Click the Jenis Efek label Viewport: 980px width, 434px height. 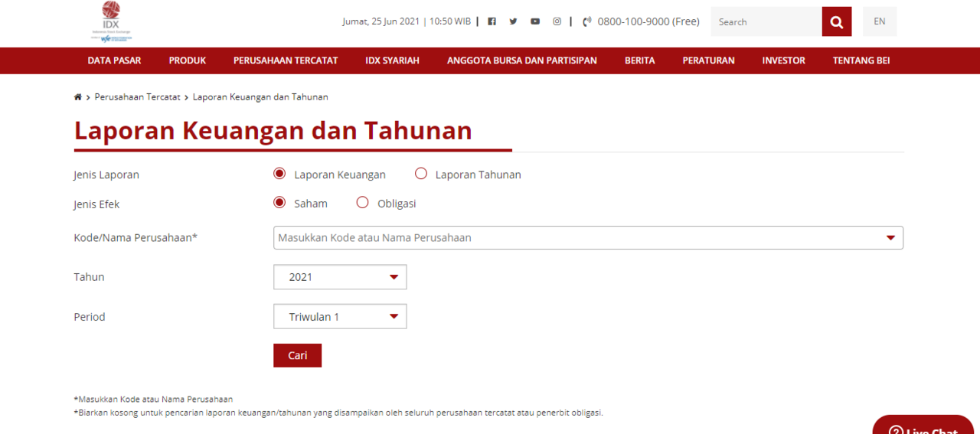coord(96,204)
